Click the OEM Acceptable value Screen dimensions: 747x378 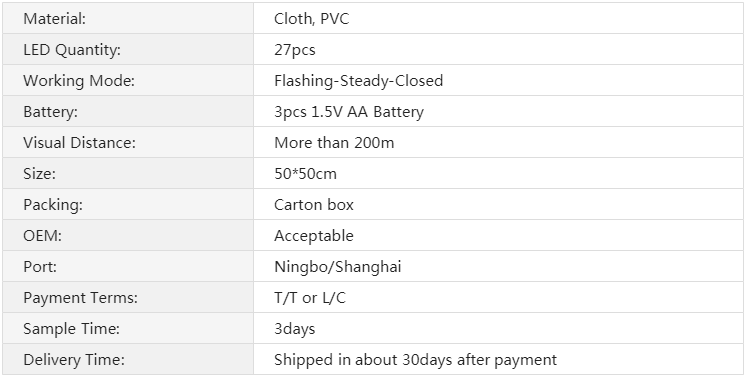[x=314, y=235]
